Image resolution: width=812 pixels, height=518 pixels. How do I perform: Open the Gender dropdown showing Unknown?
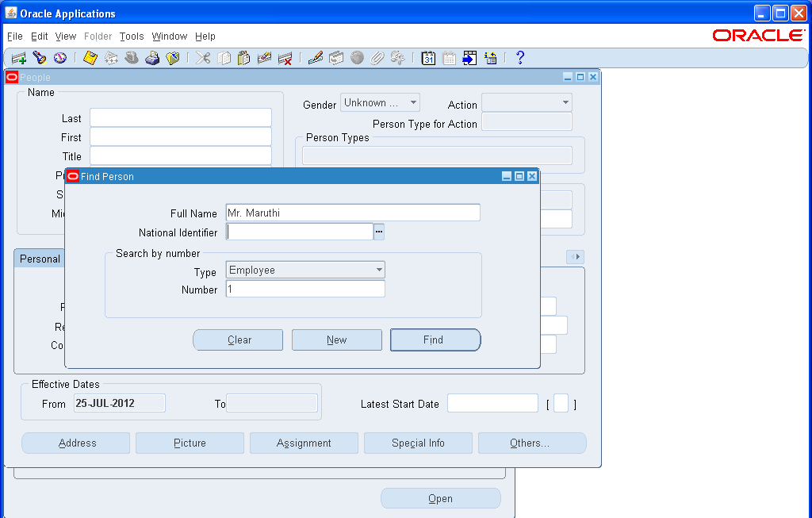coord(412,102)
